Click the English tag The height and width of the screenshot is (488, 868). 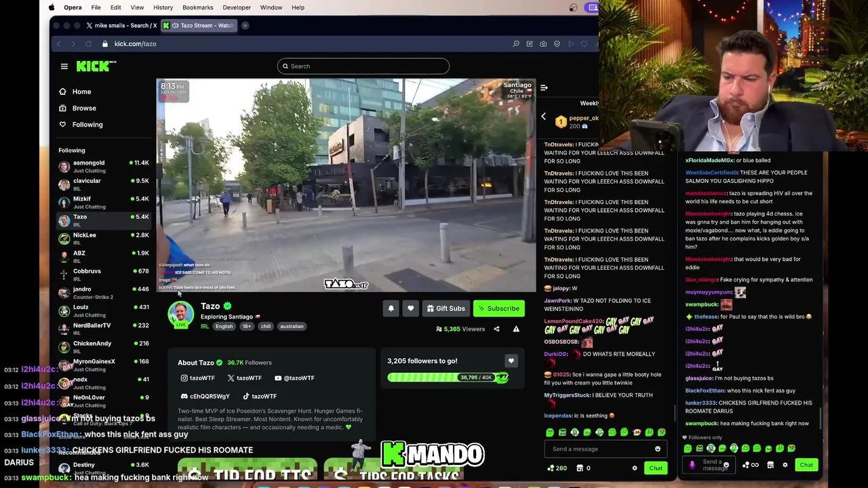click(224, 327)
